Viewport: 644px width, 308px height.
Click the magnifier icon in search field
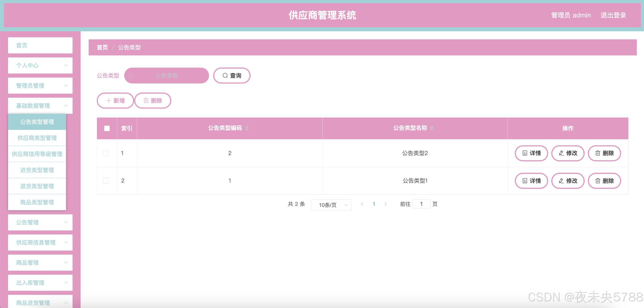tap(131, 76)
